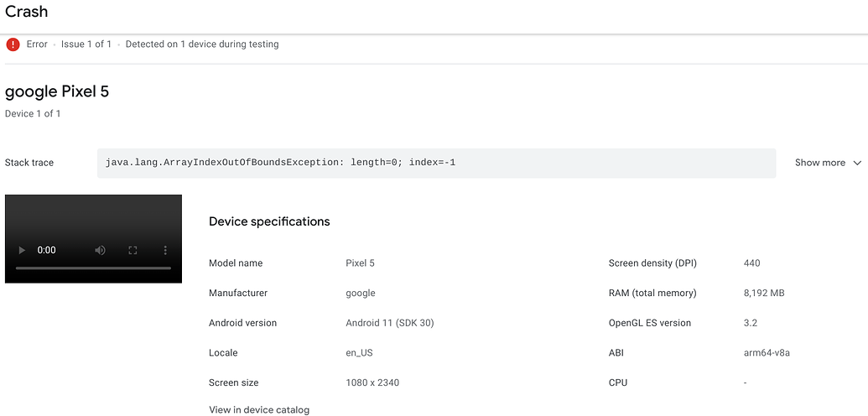868x416 pixels.
Task: Click the Detected on 1 device text
Action: tap(202, 44)
